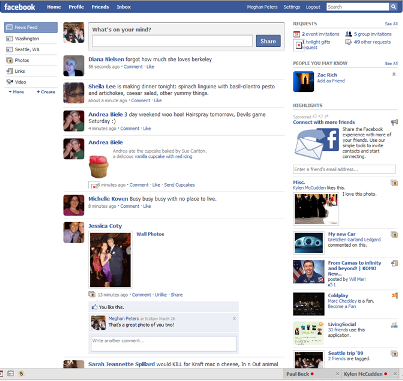The image size is (403, 381).
Task: Click the What's on your mind field
Action: tap(172, 41)
